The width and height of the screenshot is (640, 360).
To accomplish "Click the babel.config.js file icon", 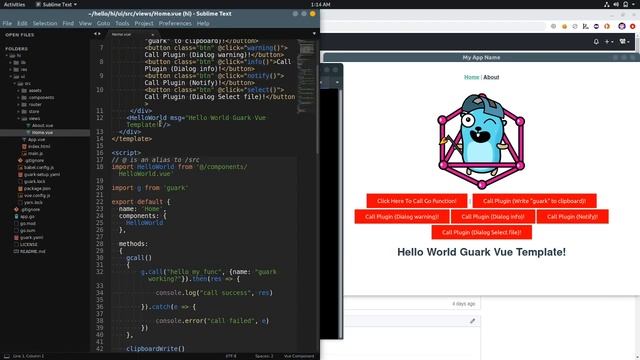I will [20, 167].
